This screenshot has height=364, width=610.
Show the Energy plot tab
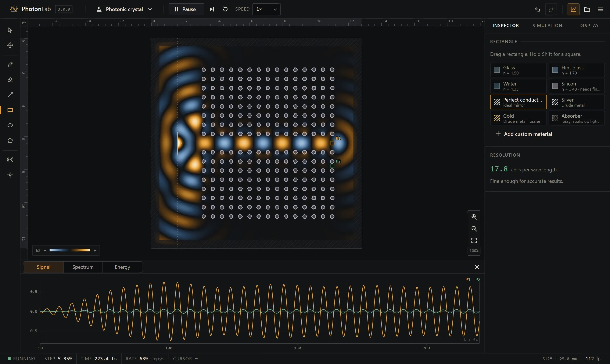click(122, 267)
